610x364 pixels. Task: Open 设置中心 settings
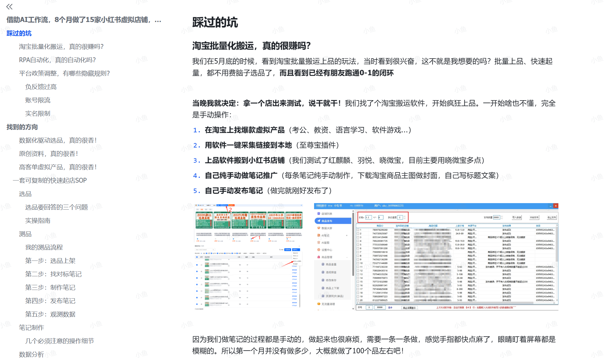[x=327, y=249]
